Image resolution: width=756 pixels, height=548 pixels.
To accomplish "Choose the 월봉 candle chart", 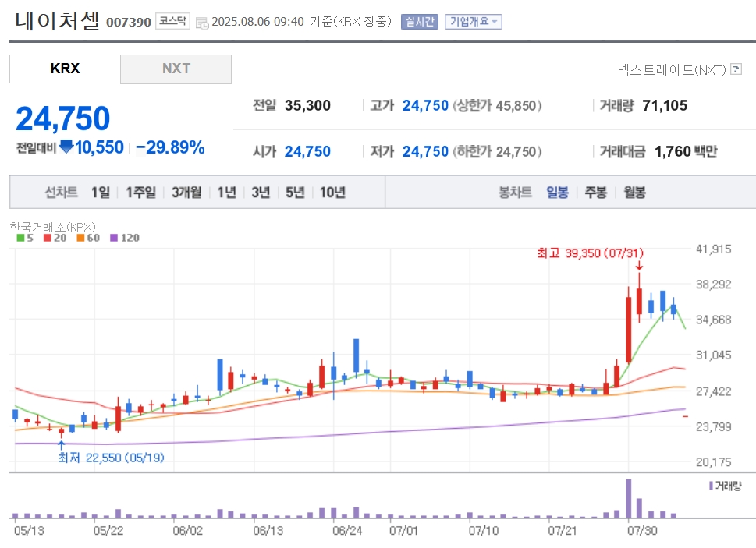I will click(x=634, y=192).
